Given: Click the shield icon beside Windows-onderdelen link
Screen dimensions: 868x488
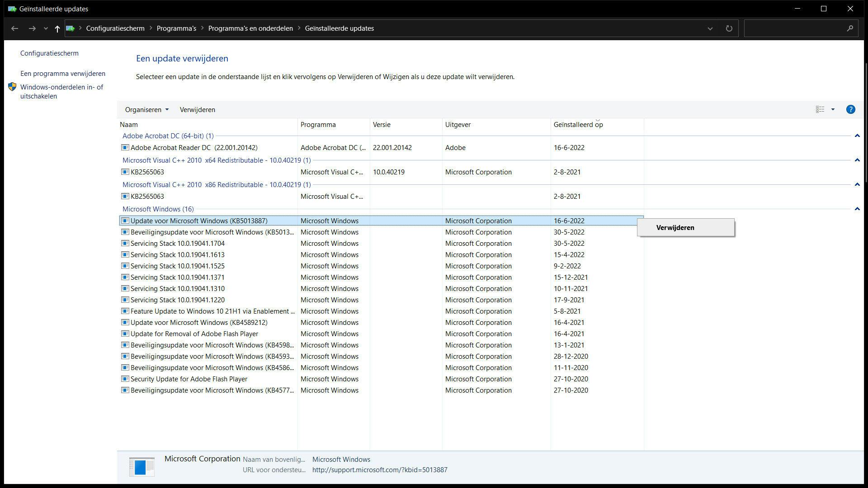Looking at the screenshot, I should [x=12, y=87].
